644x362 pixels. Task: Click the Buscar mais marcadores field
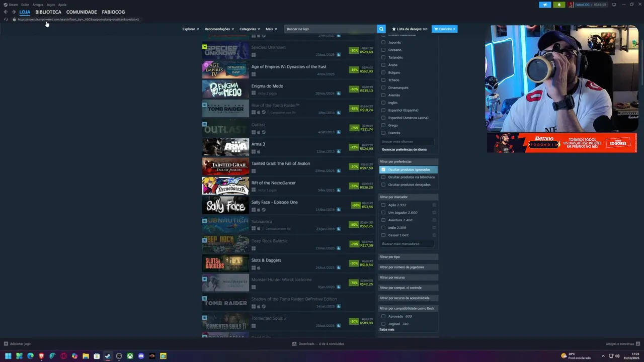point(407,244)
